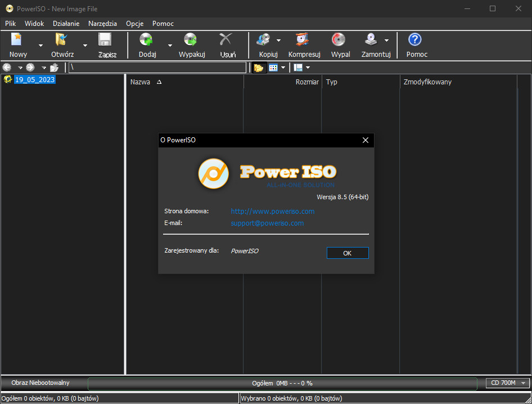Click the Zamontuj mount icon
The height and width of the screenshot is (404, 532).
371,40
